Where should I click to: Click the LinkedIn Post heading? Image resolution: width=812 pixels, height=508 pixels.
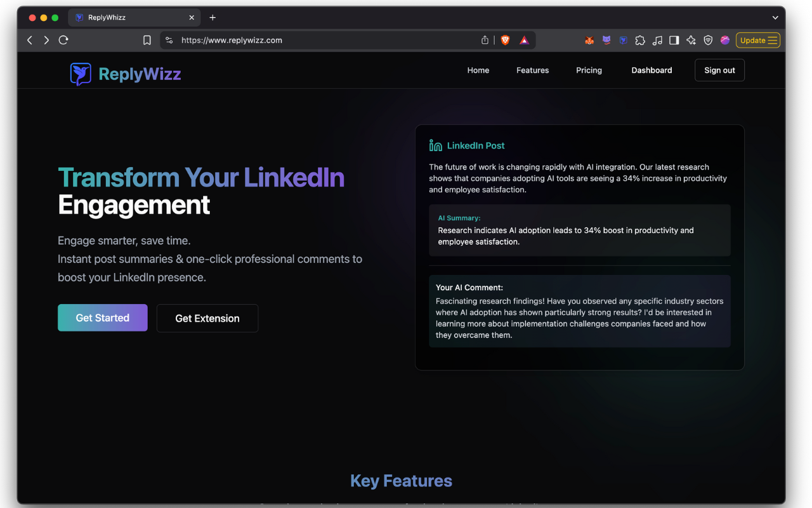[476, 145]
